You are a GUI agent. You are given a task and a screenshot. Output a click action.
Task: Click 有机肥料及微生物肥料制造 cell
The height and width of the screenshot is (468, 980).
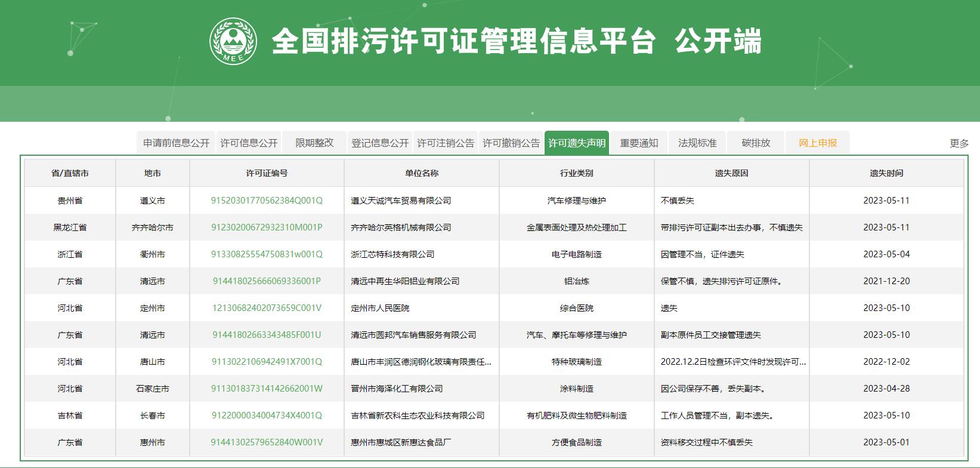pos(577,415)
